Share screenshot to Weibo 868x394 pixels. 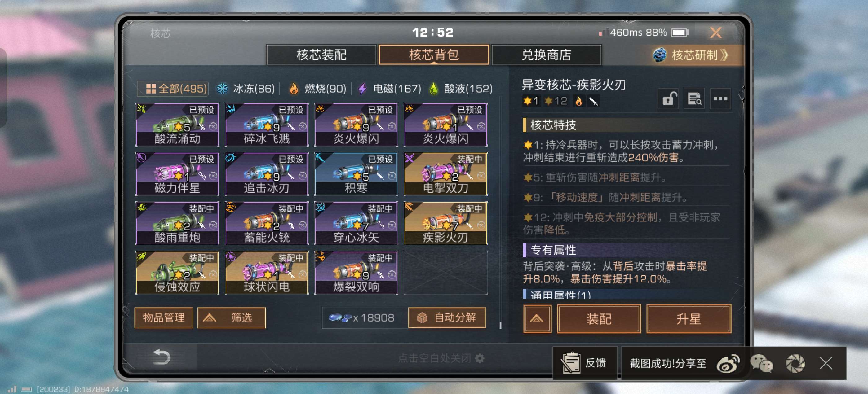pyautogui.click(x=728, y=364)
